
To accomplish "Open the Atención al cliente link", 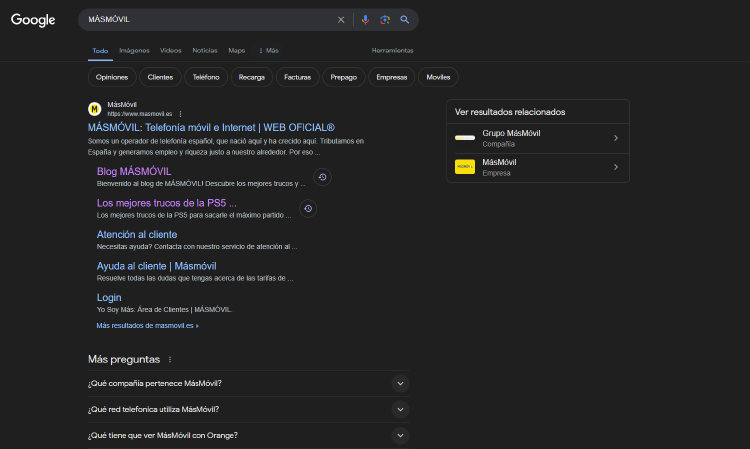I will click(137, 235).
